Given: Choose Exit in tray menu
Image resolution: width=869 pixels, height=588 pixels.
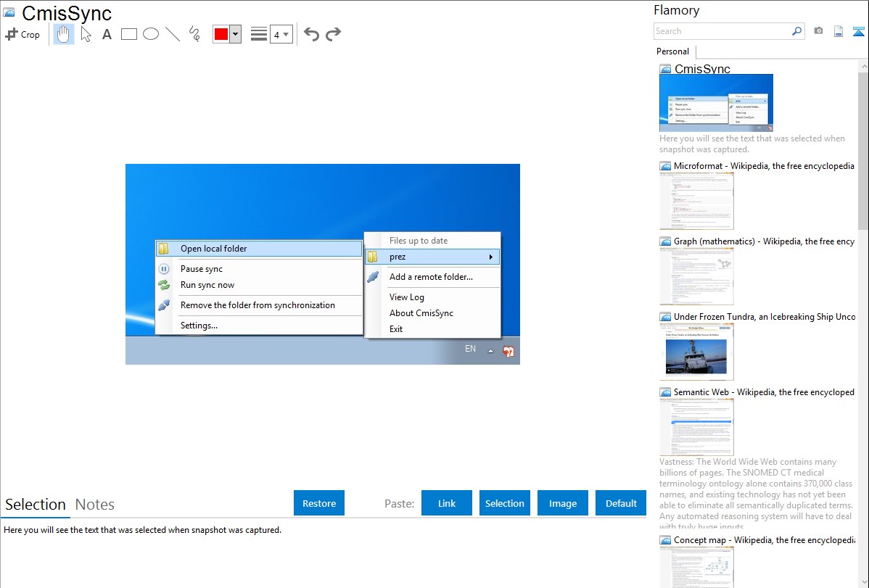Looking at the screenshot, I should pos(432,329).
